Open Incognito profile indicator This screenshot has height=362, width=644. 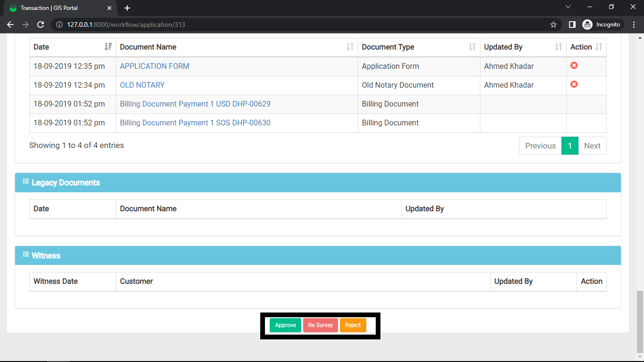(602, 25)
